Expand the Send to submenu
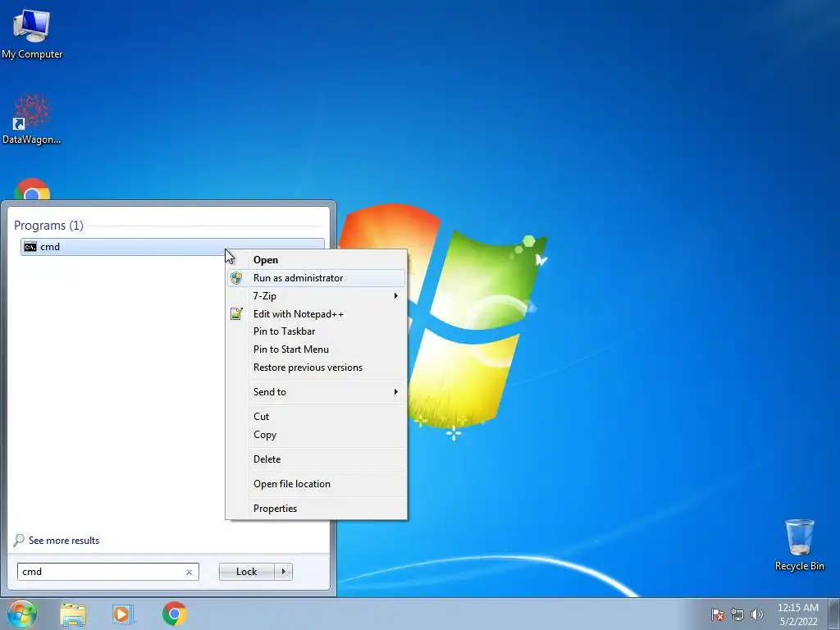Screen dimensions: 840x630 (x=316, y=391)
